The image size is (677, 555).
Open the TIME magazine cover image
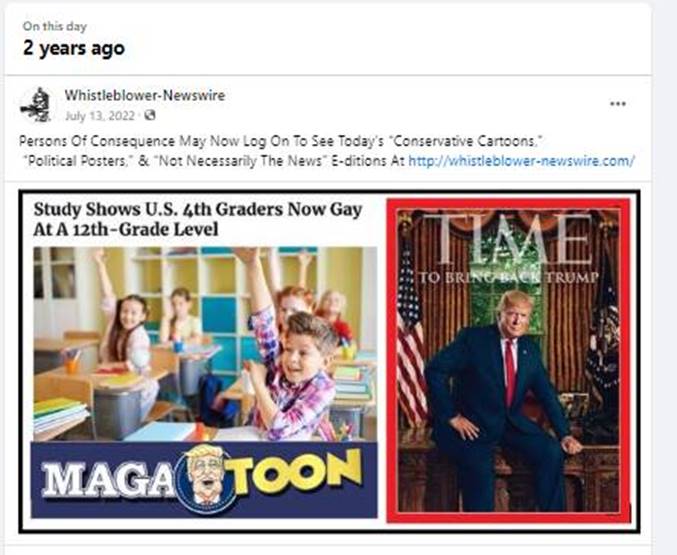point(509,361)
